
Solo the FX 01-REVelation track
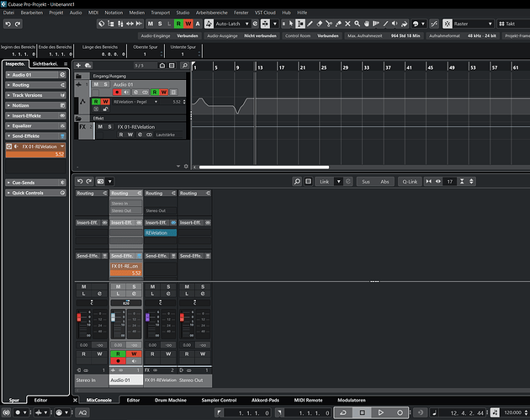pos(109,126)
